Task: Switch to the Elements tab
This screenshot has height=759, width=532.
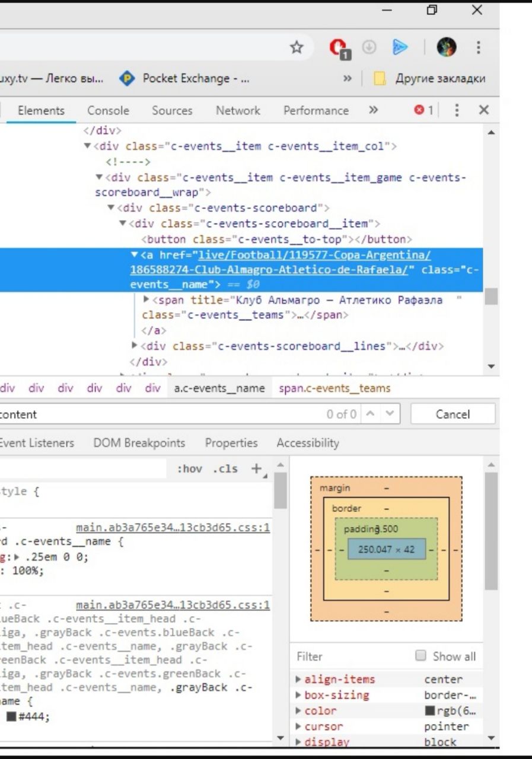Action: (41, 110)
